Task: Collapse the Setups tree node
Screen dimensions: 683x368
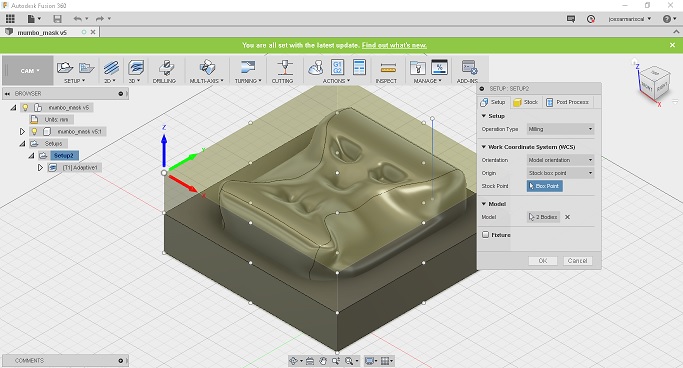Action: [22, 143]
